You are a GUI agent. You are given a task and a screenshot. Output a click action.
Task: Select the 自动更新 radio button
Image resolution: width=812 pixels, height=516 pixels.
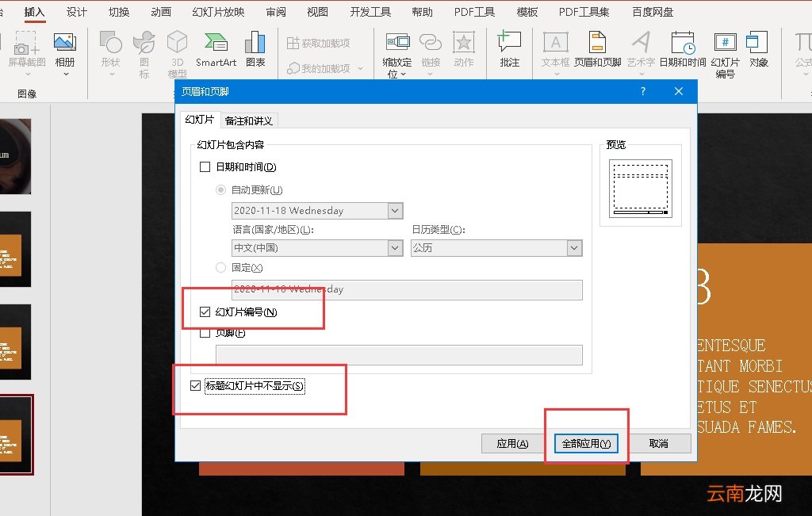221,190
